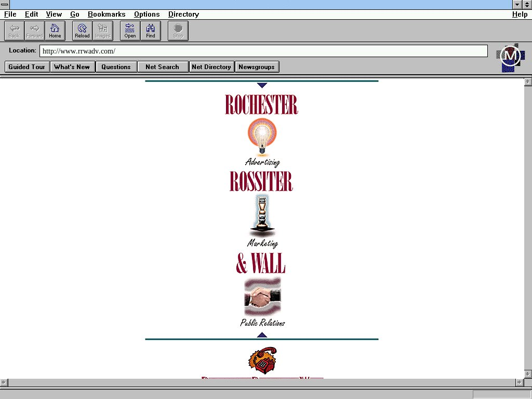Open the Bookmarks menu
The image size is (532, 399).
(x=107, y=15)
